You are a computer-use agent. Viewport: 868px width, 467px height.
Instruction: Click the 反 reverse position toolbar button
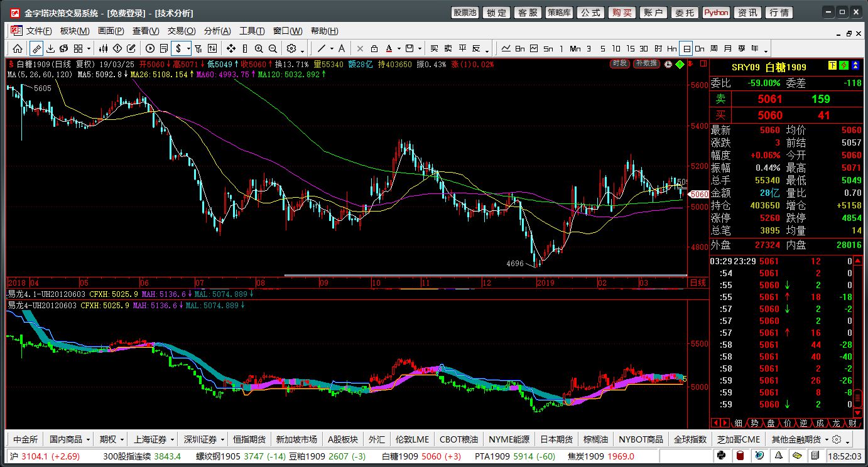[475, 48]
